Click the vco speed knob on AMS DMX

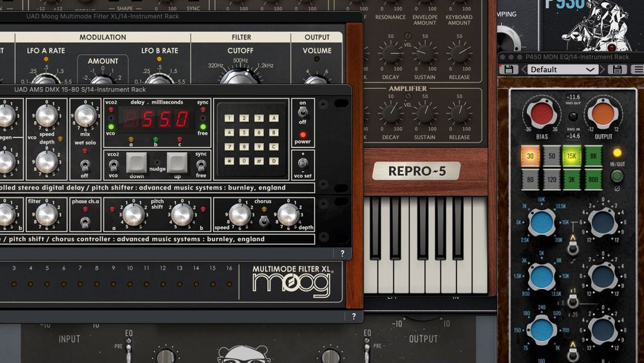click(47, 115)
